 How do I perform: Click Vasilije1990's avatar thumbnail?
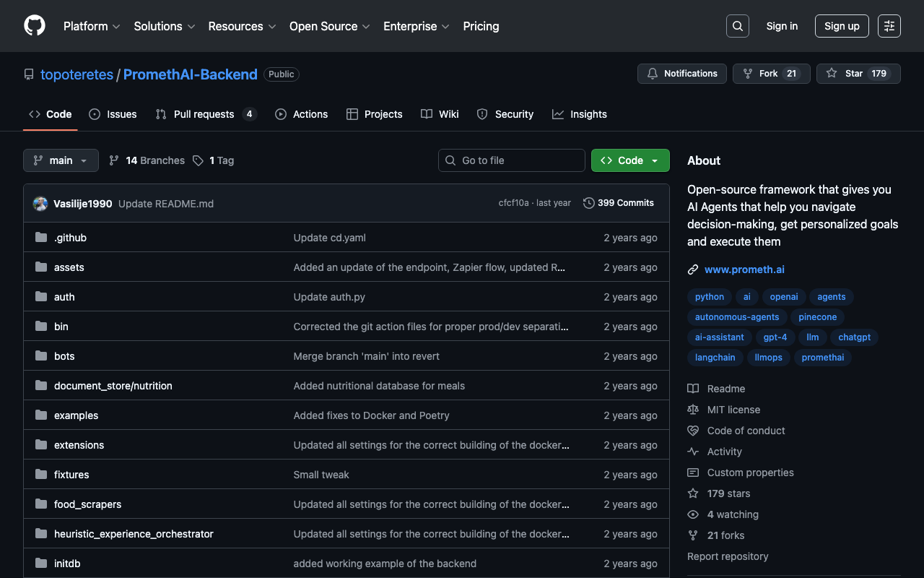(40, 204)
